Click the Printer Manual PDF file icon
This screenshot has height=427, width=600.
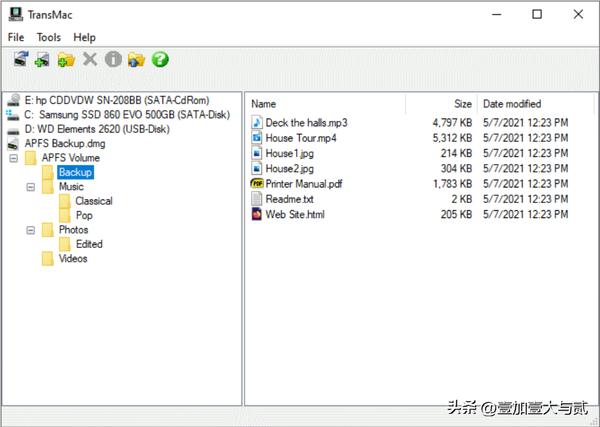coord(257,184)
